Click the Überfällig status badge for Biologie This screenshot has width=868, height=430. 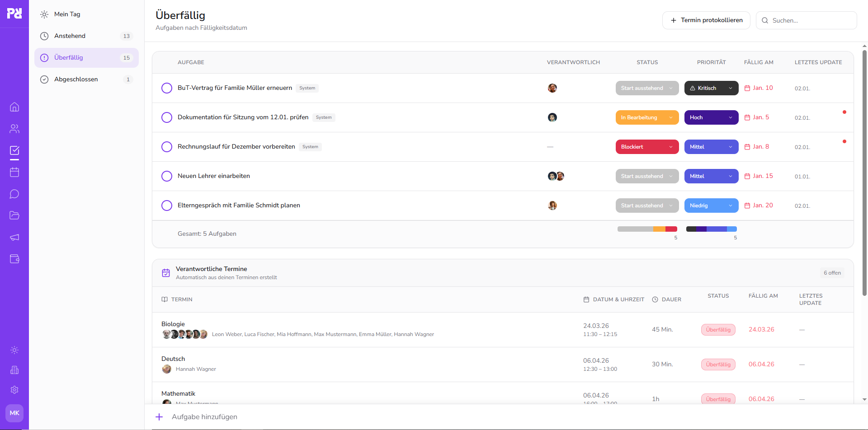[718, 330]
